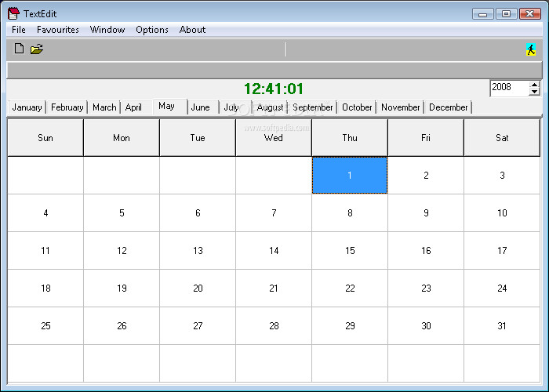Viewport: 549px width, 392px height.
Task: Click the Thu column header
Action: 350,137
